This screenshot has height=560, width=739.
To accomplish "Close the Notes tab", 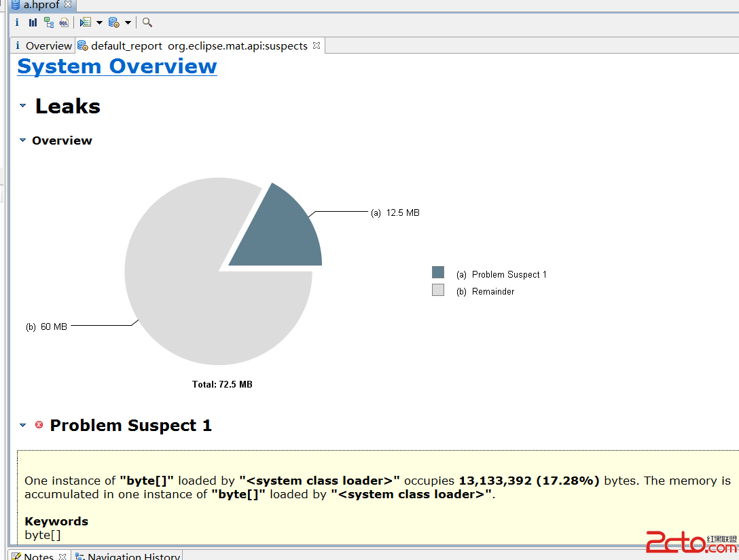I will pyautogui.click(x=62, y=557).
